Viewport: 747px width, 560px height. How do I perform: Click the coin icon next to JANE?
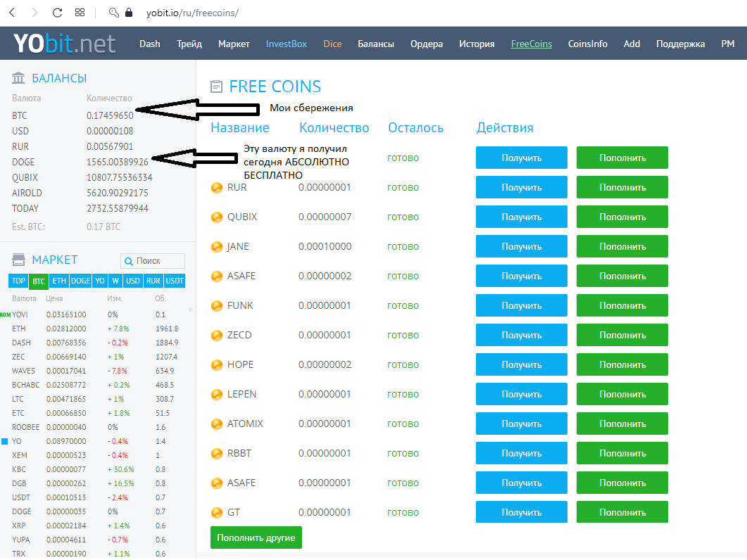(217, 247)
